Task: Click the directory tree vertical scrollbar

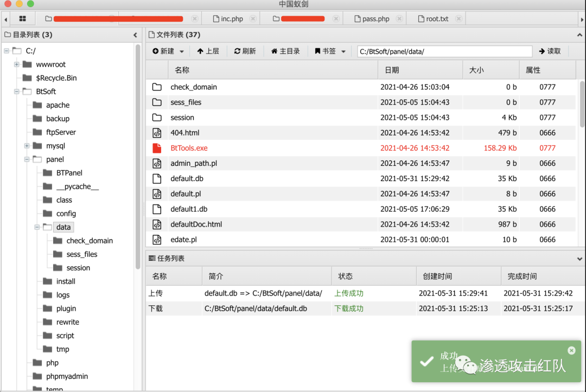Action: (138, 157)
